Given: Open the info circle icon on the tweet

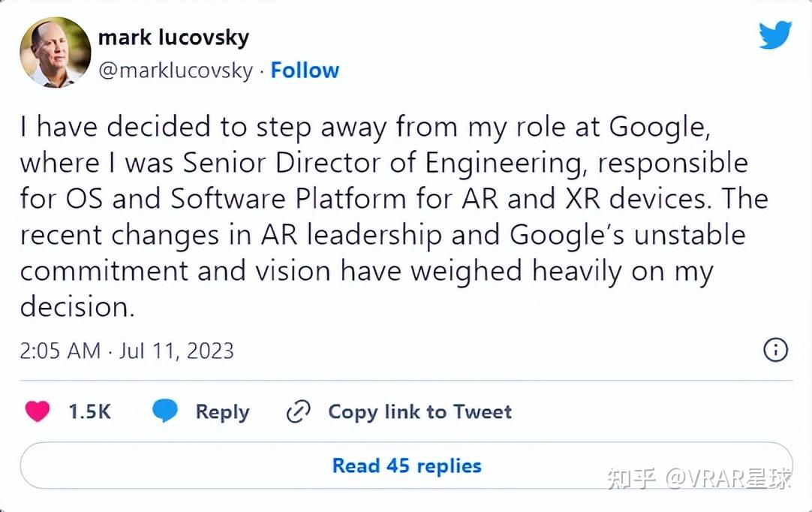Looking at the screenshot, I should tap(775, 351).
